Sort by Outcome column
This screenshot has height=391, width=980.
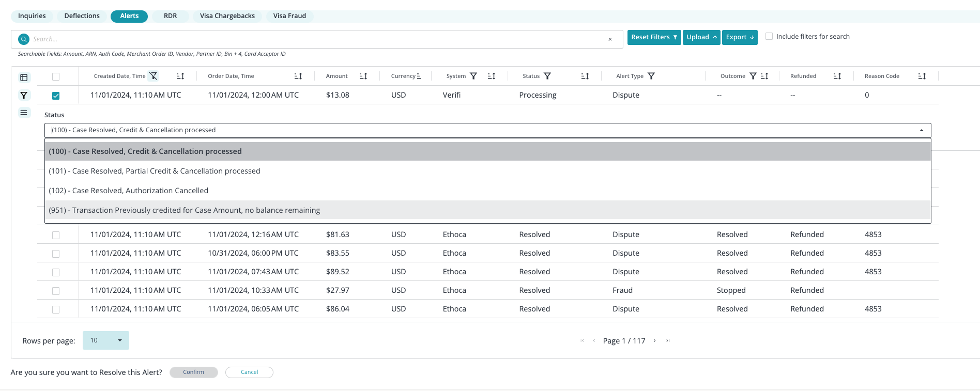click(x=764, y=76)
